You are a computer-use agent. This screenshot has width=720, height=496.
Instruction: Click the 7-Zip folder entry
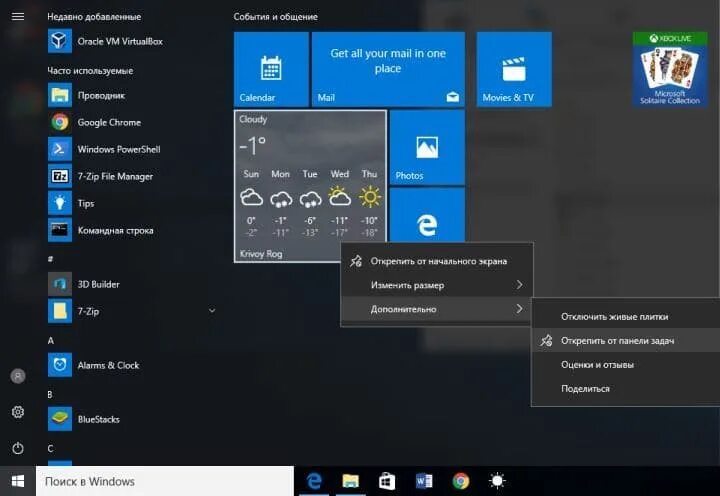(131, 311)
